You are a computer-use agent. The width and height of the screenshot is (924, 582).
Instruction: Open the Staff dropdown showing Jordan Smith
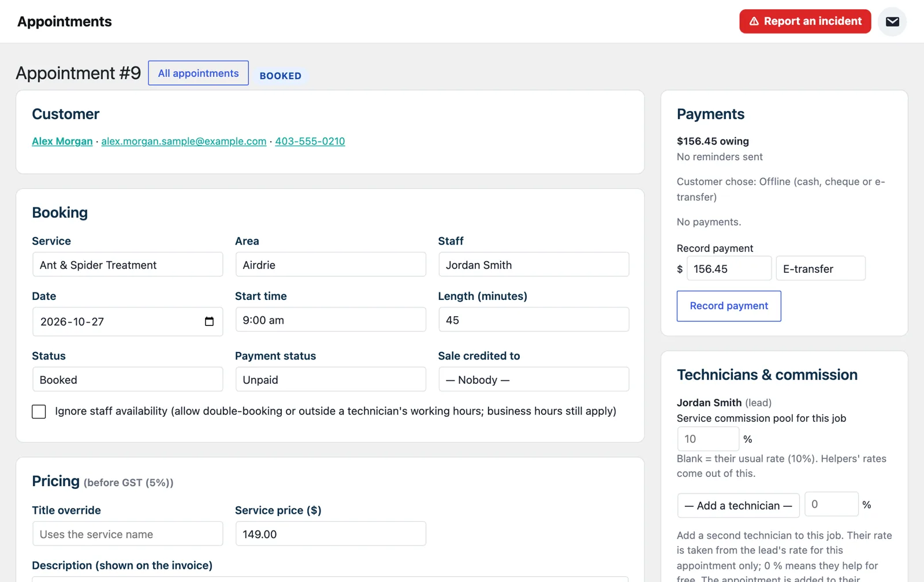(x=534, y=265)
